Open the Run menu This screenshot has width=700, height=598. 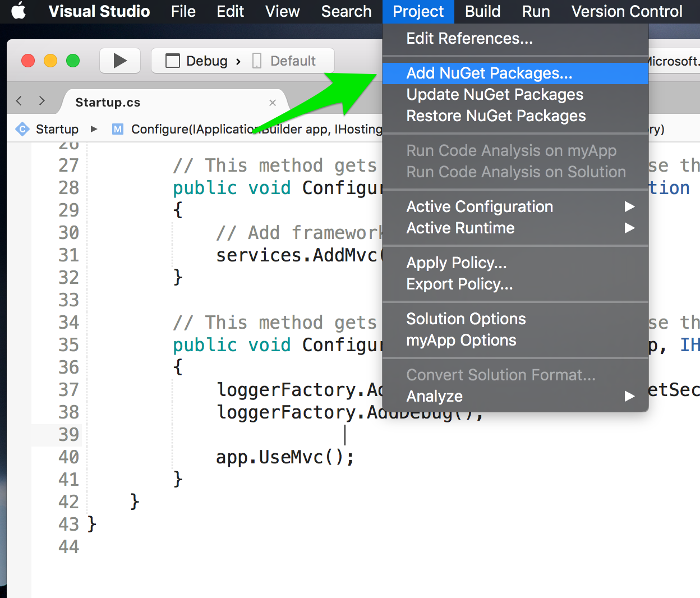tap(536, 11)
